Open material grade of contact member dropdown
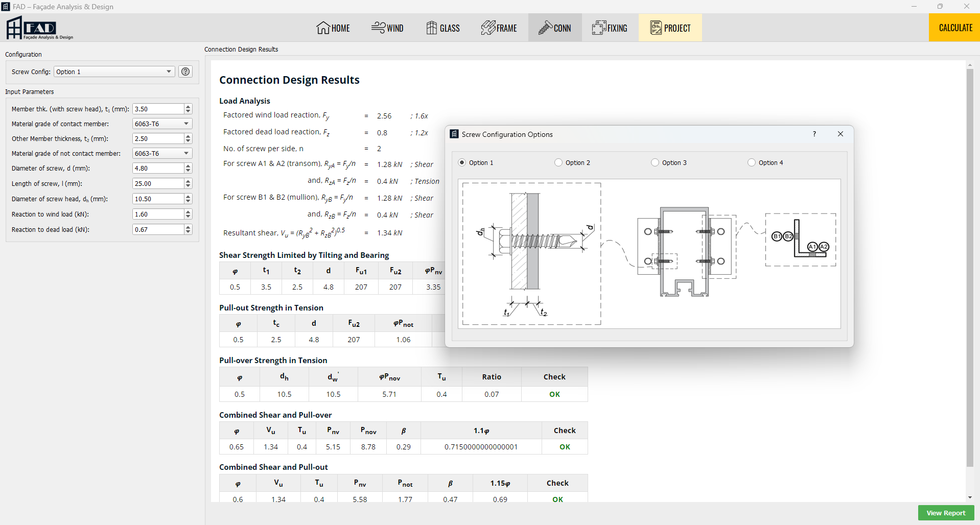The width and height of the screenshot is (980, 525). tap(162, 124)
